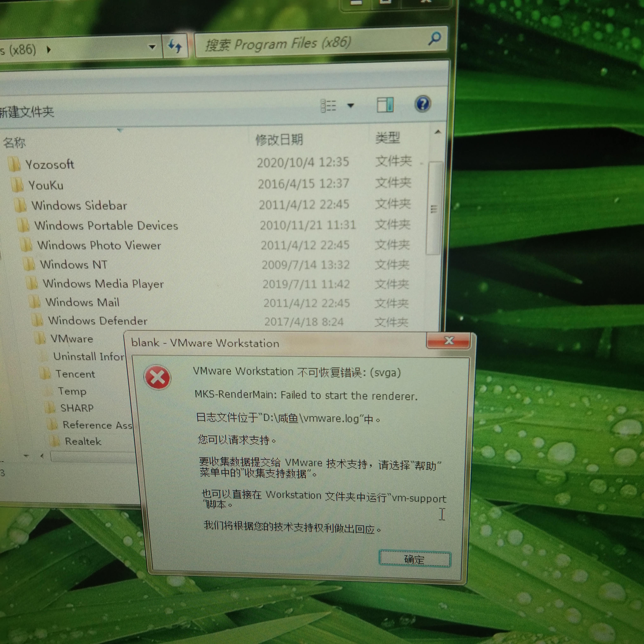Image resolution: width=644 pixels, height=644 pixels.
Task: Select the Windows Mail folder
Action: click(82, 302)
